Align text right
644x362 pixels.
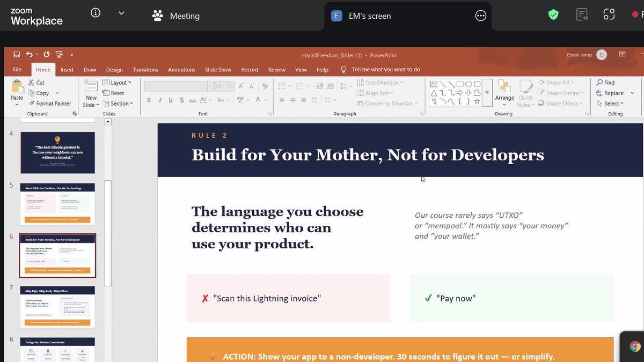[304, 100]
